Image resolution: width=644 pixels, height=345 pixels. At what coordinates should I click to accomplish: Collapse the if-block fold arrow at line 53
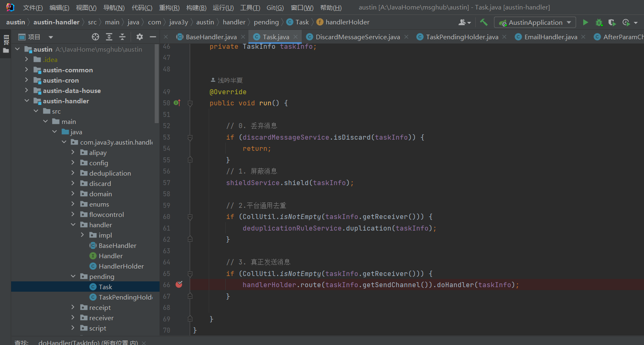190,137
